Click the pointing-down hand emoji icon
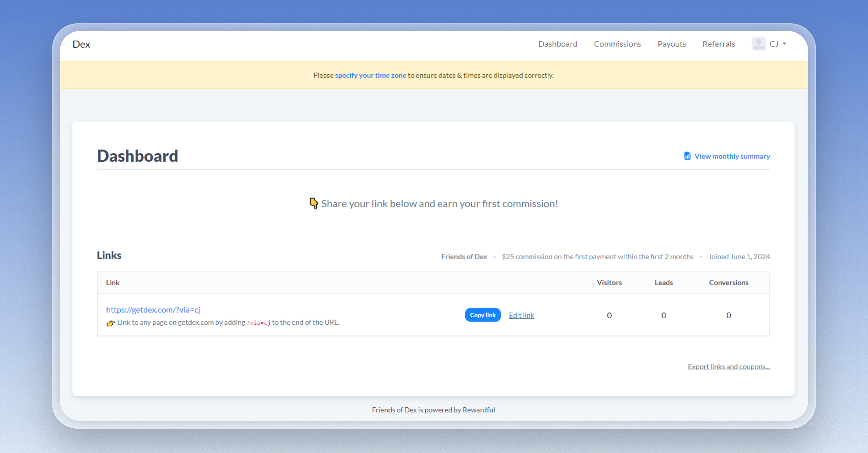868x453 pixels. (313, 203)
